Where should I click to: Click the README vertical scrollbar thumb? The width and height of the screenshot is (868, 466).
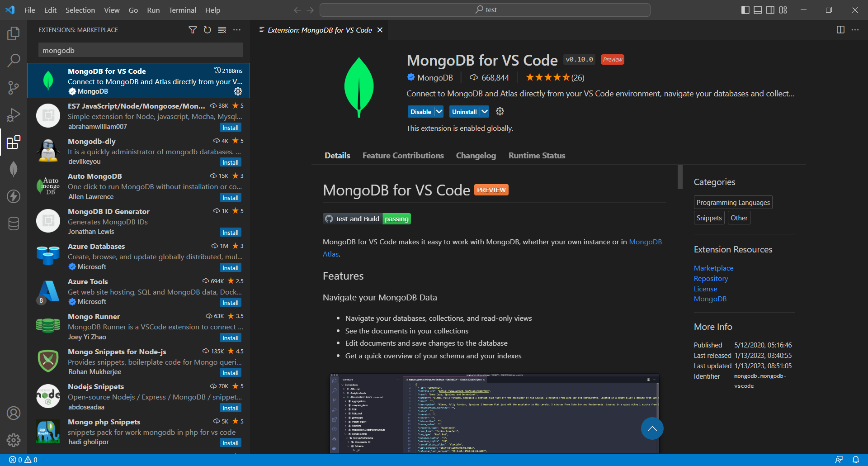pos(679,177)
